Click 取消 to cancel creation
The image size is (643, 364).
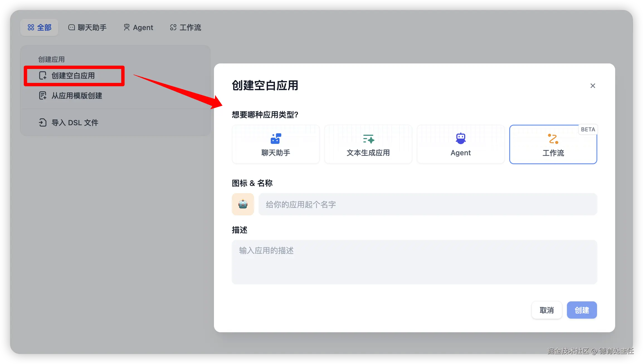tap(547, 310)
